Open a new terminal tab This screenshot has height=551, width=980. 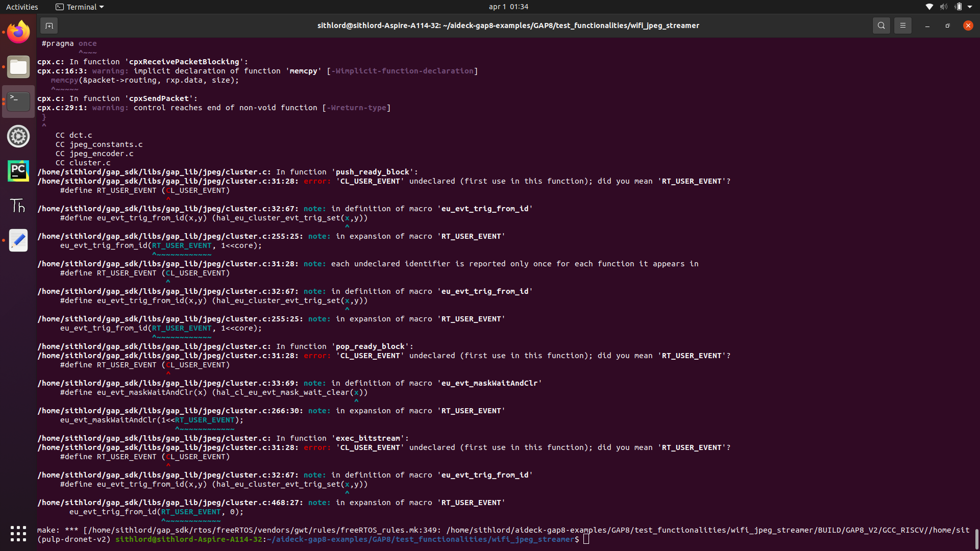(x=49, y=26)
